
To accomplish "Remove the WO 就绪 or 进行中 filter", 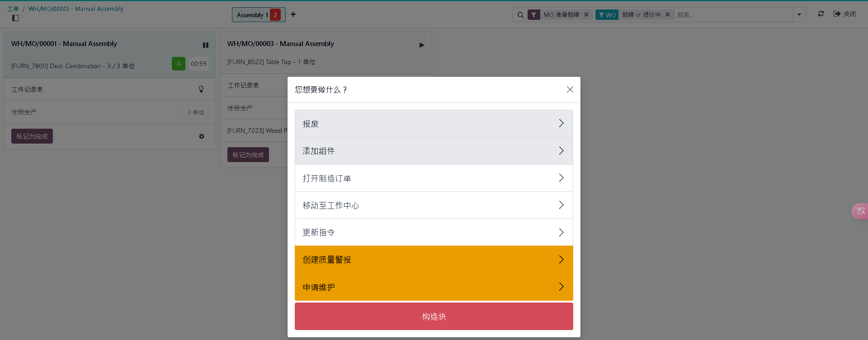I will (668, 14).
